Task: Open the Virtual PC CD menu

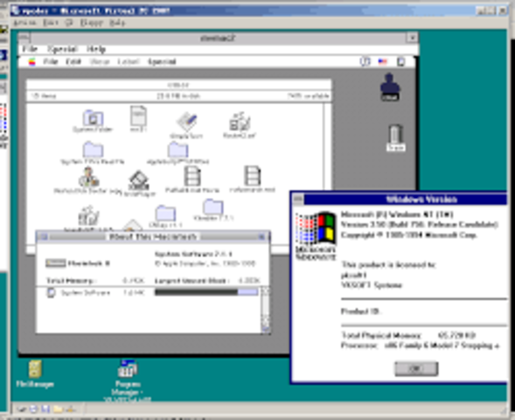Action: coord(69,23)
